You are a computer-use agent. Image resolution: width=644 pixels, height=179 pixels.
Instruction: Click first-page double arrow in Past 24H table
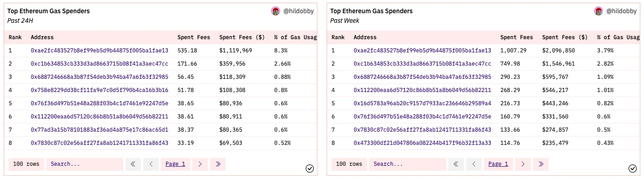pyautogui.click(x=133, y=164)
